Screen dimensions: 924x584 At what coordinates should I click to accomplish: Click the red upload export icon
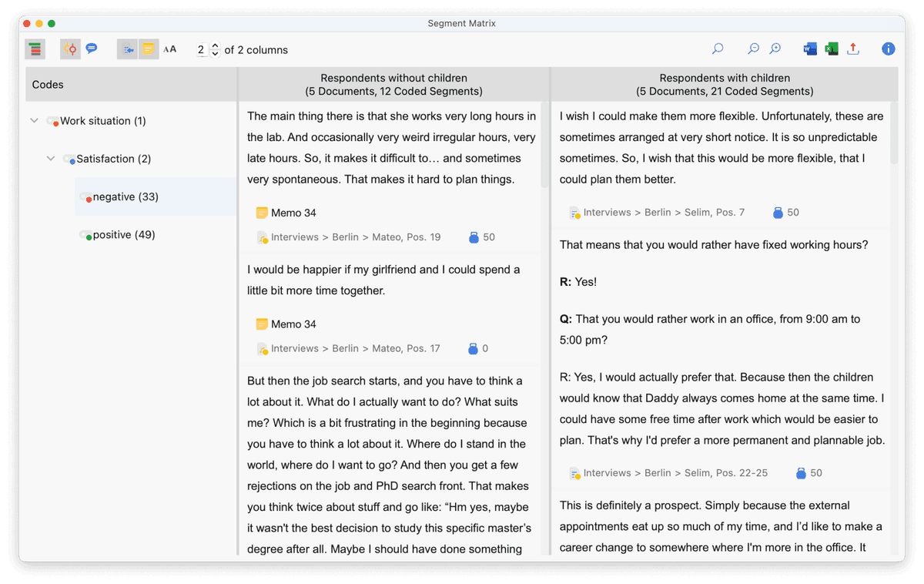(x=853, y=49)
